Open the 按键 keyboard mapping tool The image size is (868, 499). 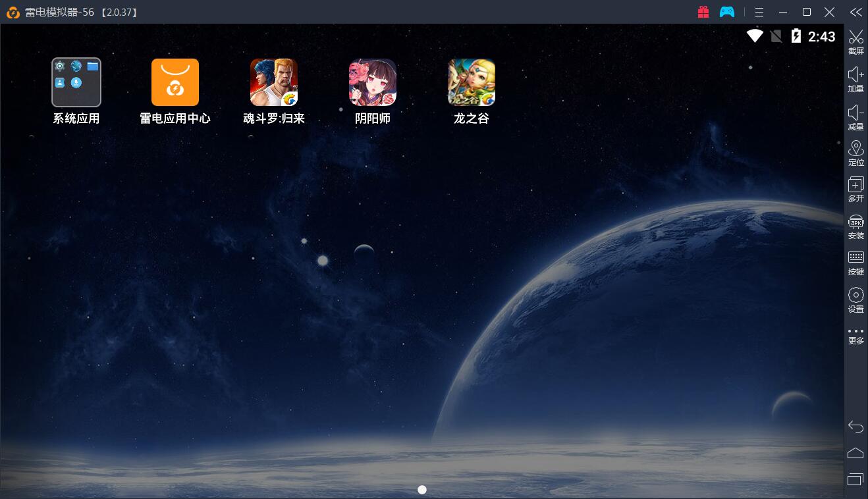[855, 263]
